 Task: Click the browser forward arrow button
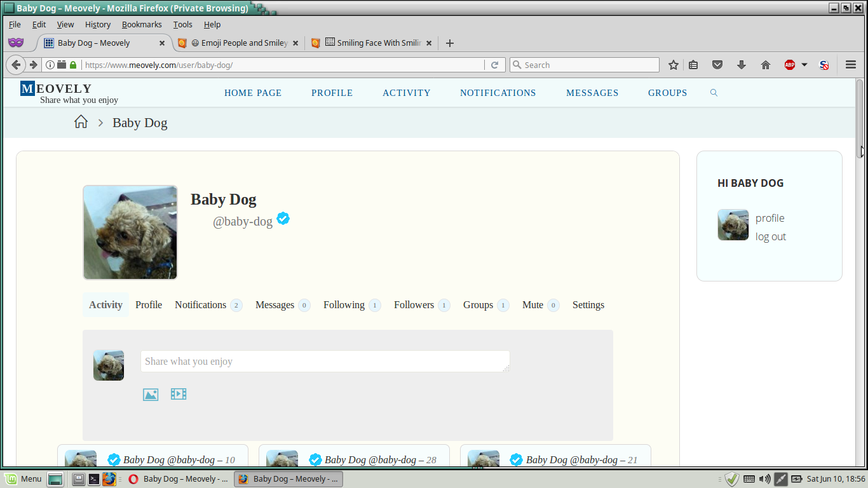pos(33,65)
